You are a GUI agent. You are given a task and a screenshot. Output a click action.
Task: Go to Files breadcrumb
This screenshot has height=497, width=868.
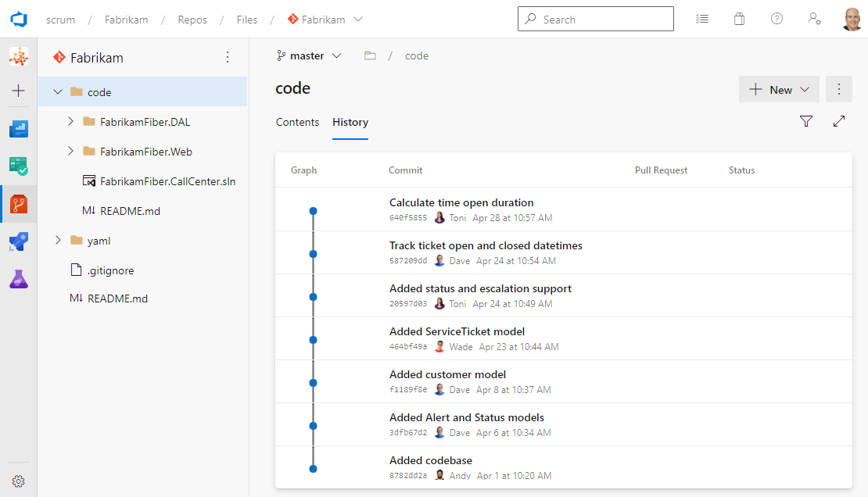click(x=247, y=20)
